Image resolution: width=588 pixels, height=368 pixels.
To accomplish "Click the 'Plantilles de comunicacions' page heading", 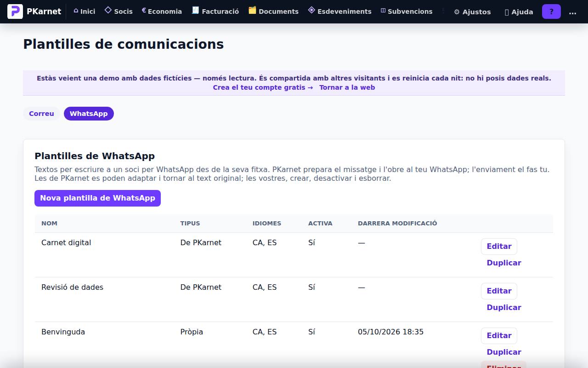I will (x=124, y=44).
